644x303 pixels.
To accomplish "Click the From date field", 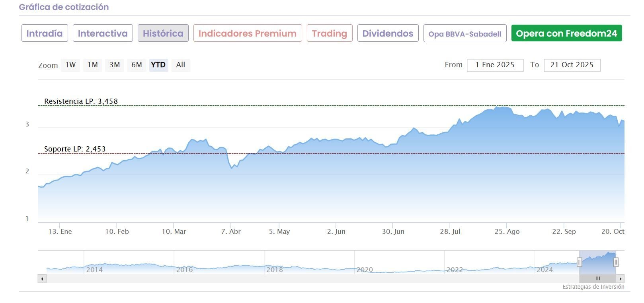I will (495, 65).
